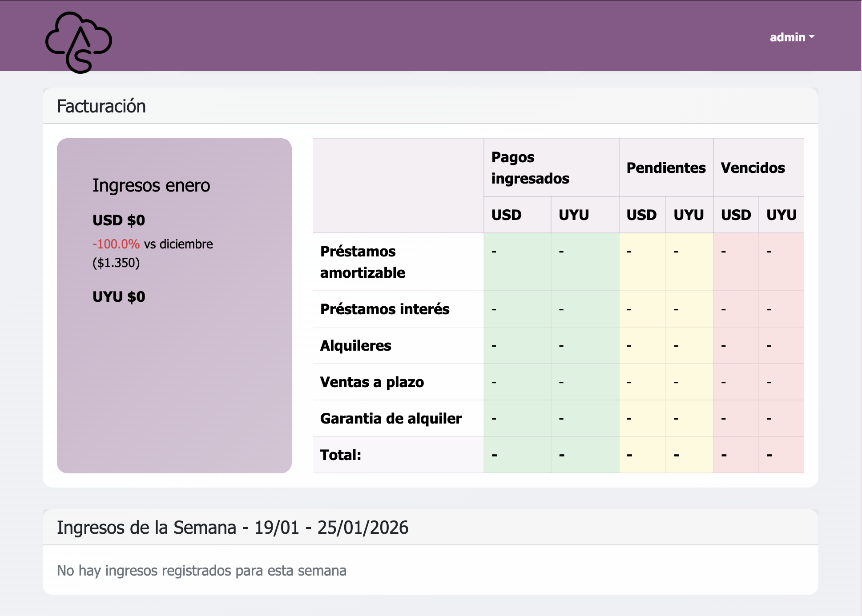
Task: Click the Alquileres row label
Action: (x=355, y=345)
